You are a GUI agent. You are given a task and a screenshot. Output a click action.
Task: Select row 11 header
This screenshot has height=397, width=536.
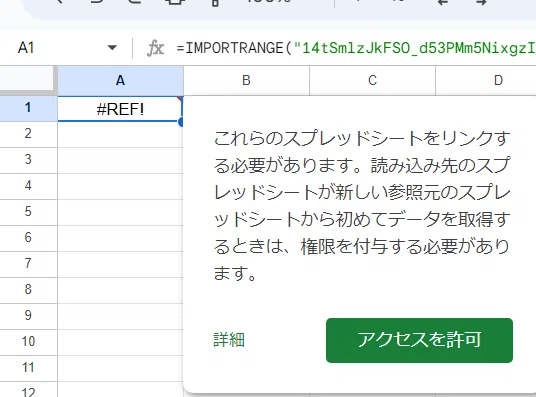point(28,368)
